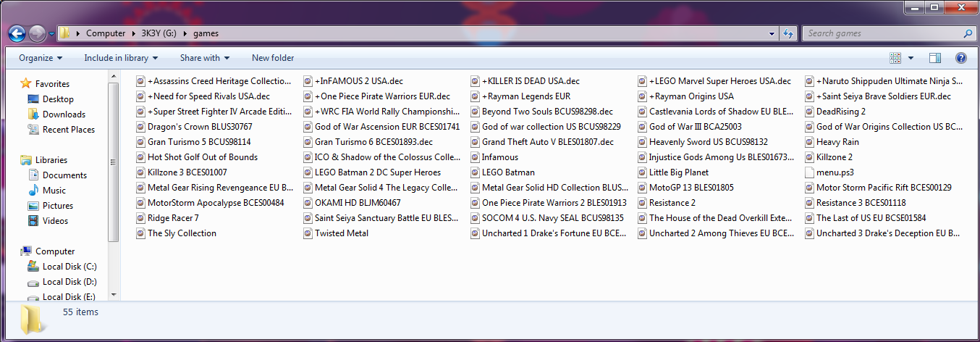Click navigation pane scrollbar down arrow
The height and width of the screenshot is (342, 980).
(x=113, y=295)
